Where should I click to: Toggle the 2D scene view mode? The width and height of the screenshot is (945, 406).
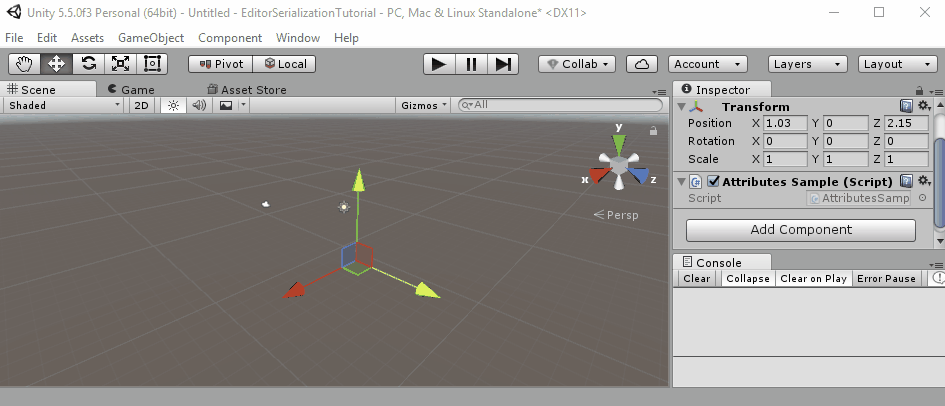coord(142,105)
